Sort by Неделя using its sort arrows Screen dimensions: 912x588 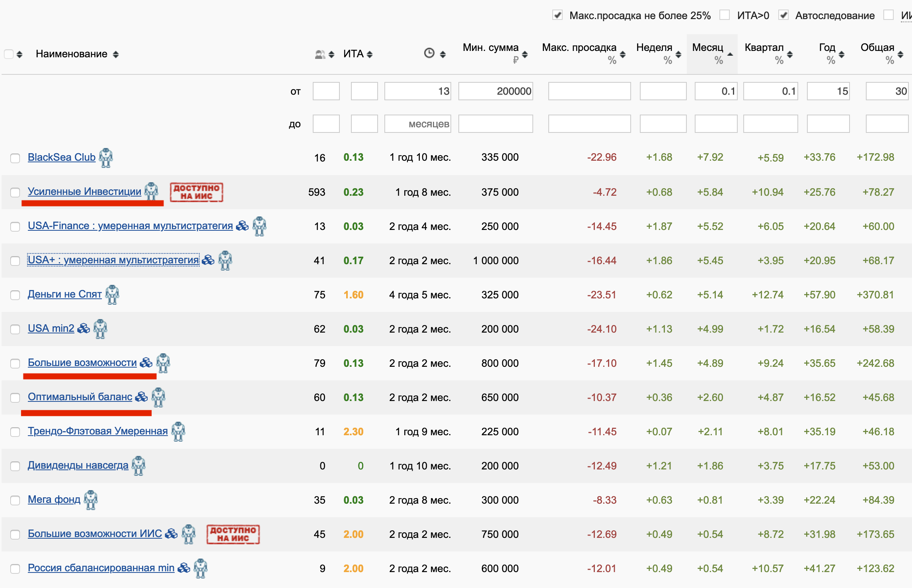pyautogui.click(x=678, y=55)
